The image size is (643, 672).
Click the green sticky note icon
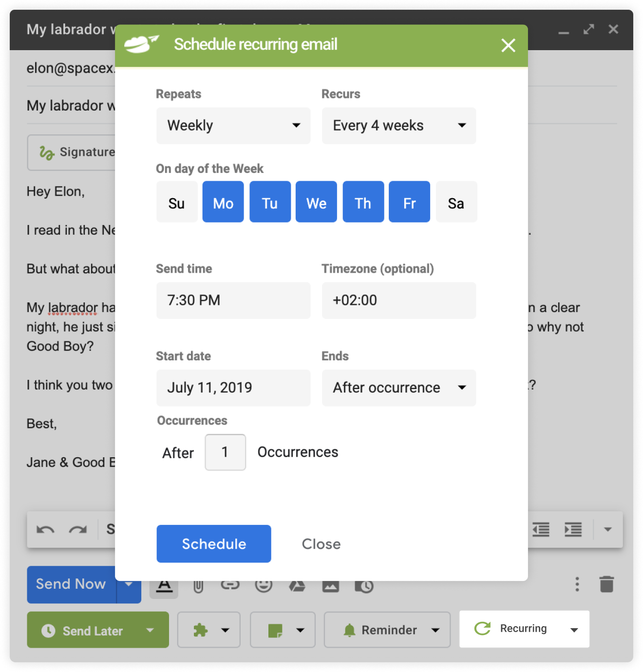277,630
